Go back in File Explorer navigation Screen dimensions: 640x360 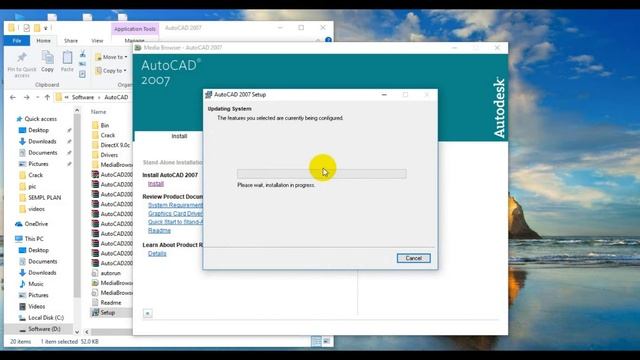tap(13, 98)
